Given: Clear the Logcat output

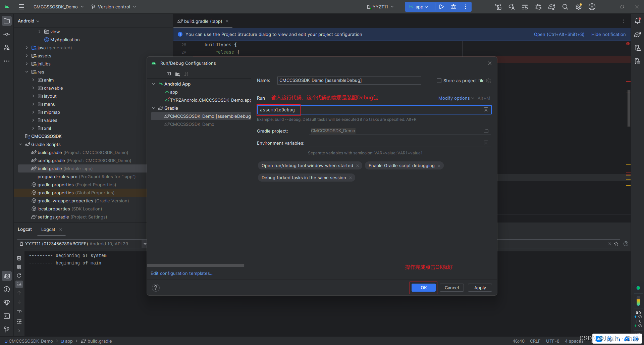Looking at the screenshot, I should pos(19,258).
